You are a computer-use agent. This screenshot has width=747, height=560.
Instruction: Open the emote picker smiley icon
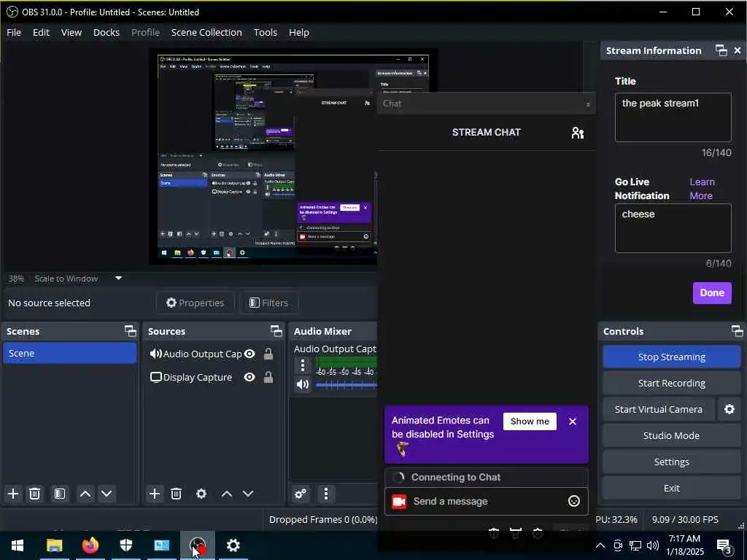(x=574, y=501)
